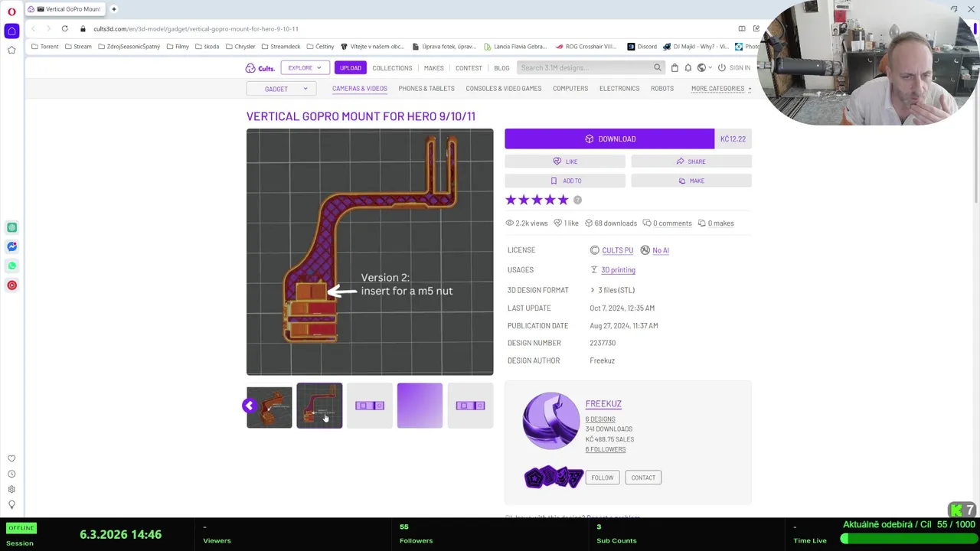Click the SHARE button
The image size is (980, 551).
(x=691, y=161)
